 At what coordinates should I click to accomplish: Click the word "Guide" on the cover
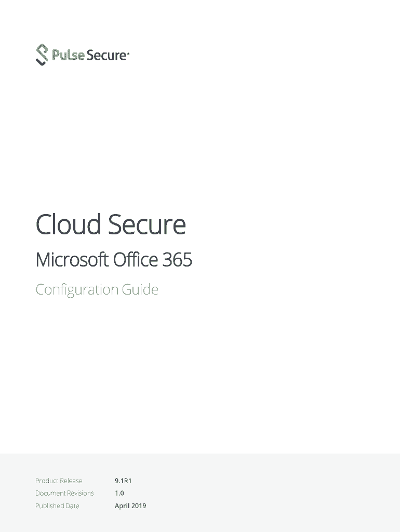pos(140,289)
